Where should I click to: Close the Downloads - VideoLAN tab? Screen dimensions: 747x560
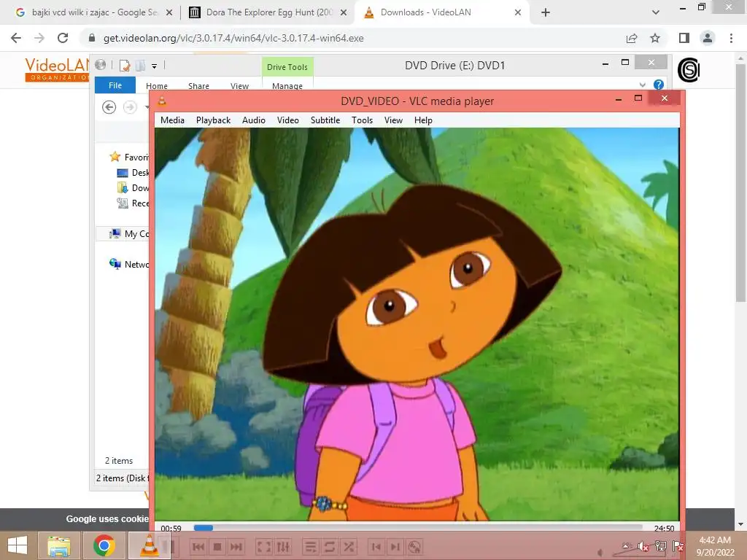coord(518,13)
